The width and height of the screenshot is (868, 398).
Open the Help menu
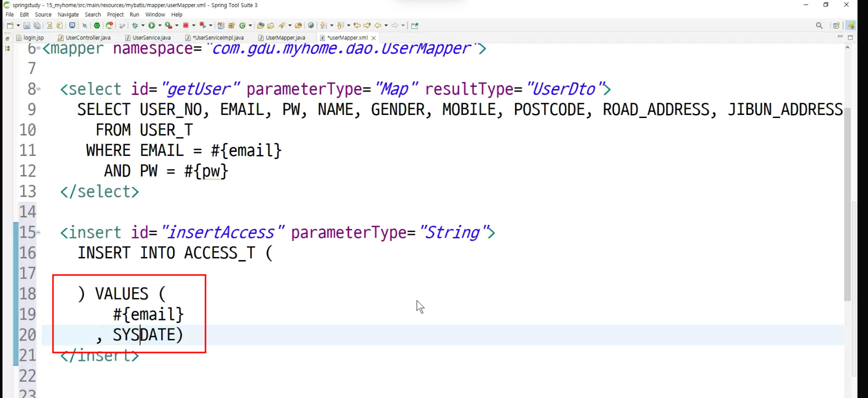[x=177, y=14]
